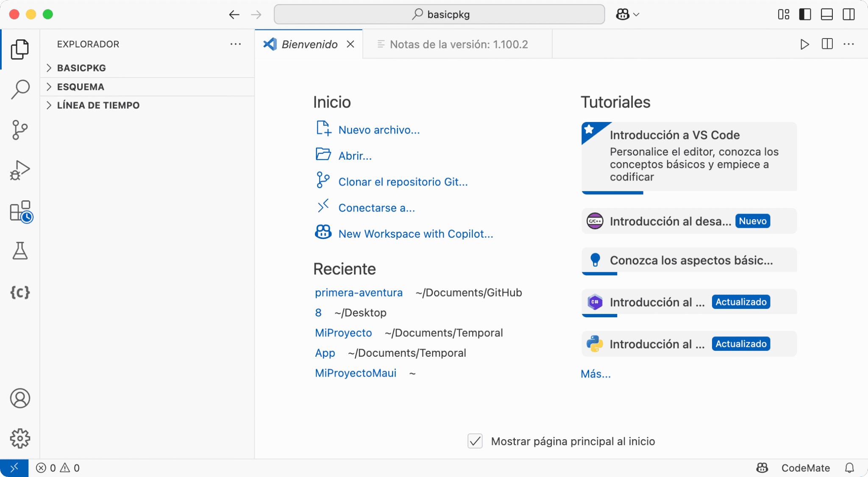This screenshot has height=477, width=868.
Task: Open Run and Debug view
Action: (x=20, y=169)
